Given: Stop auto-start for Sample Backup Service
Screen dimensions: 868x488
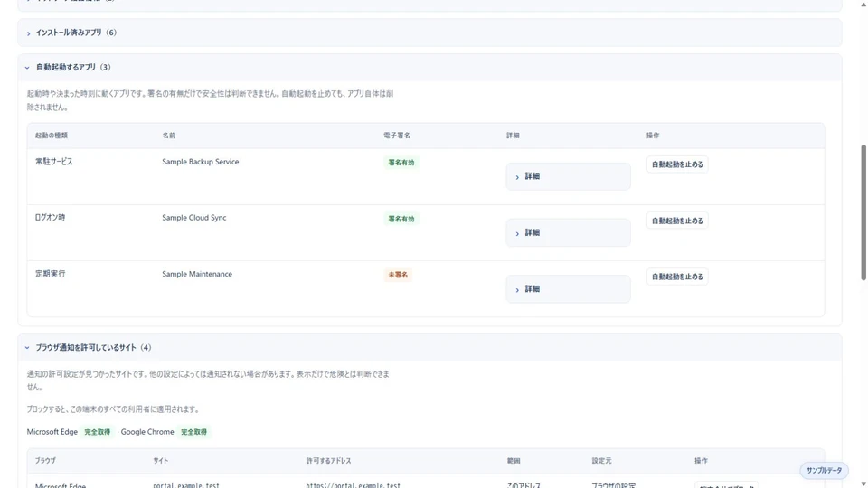Looking at the screenshot, I should point(677,164).
